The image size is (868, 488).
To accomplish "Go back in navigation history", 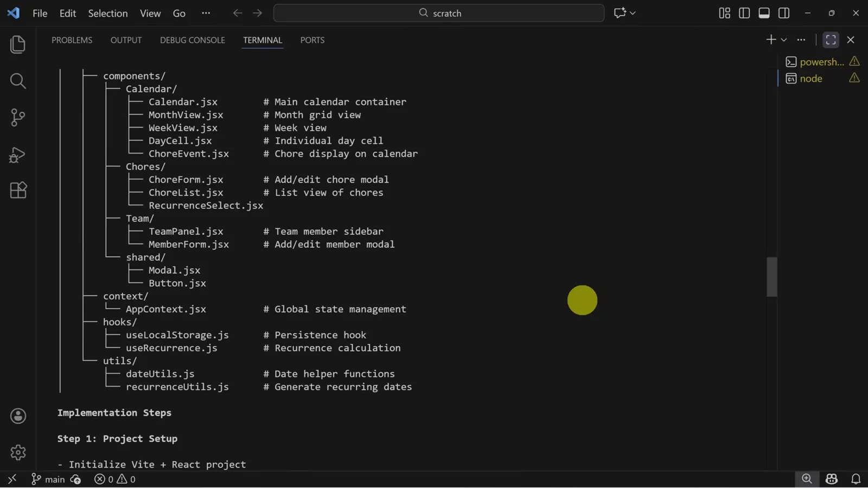I will tap(238, 13).
